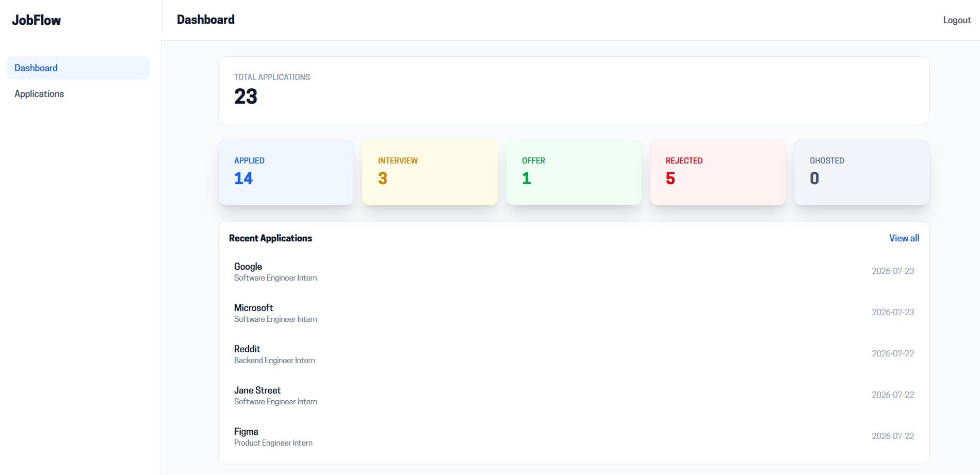This screenshot has height=475, width=980.
Task: Click the Rejected status card
Action: tap(718, 173)
